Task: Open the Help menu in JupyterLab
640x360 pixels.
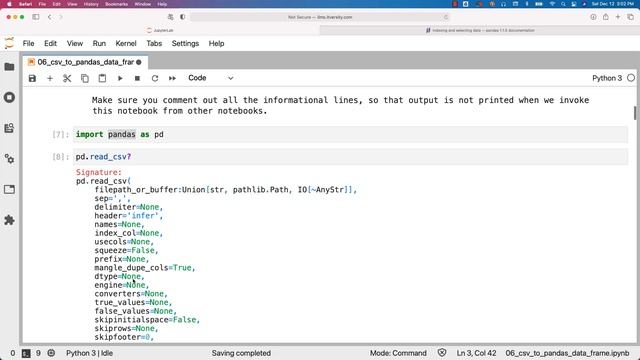Action: [216, 43]
